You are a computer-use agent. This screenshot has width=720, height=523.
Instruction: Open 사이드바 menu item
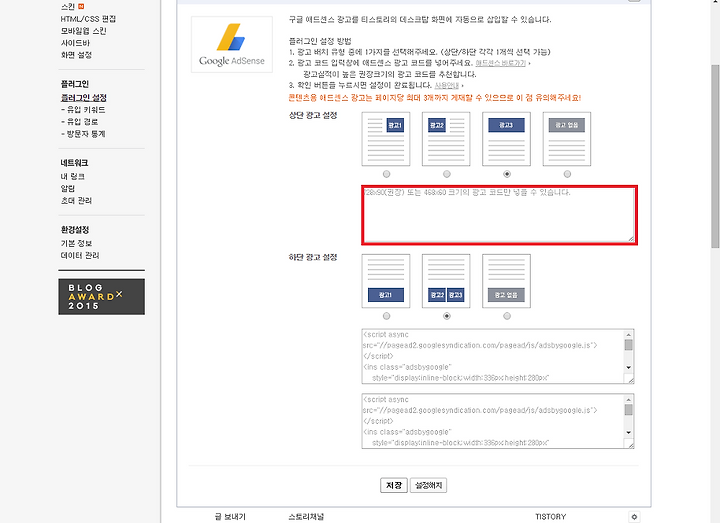click(75, 43)
